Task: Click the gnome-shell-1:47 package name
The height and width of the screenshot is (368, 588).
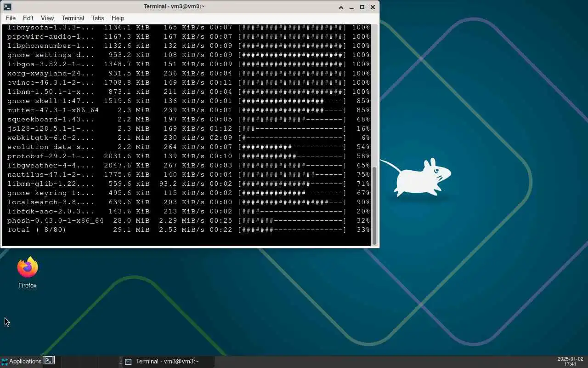Action: click(51, 101)
